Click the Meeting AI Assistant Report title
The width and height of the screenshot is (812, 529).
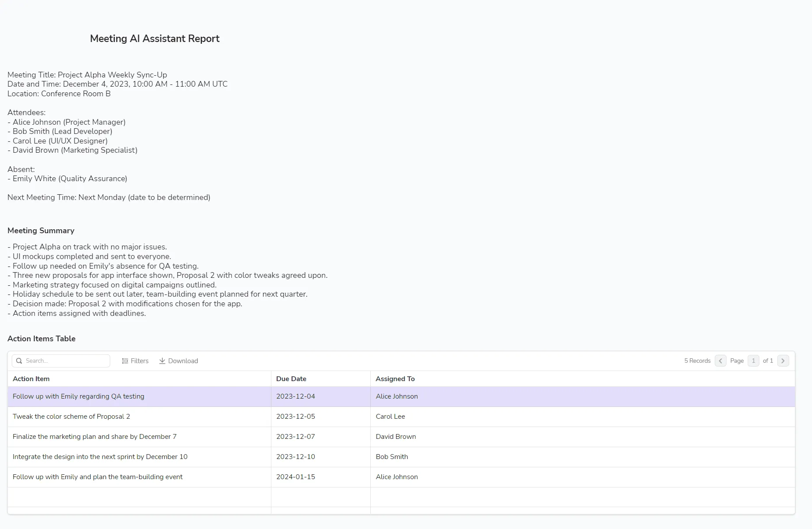tap(155, 39)
